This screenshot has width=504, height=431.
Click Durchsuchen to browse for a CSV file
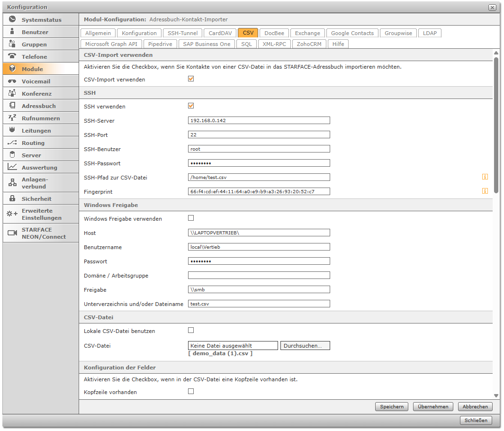point(305,346)
